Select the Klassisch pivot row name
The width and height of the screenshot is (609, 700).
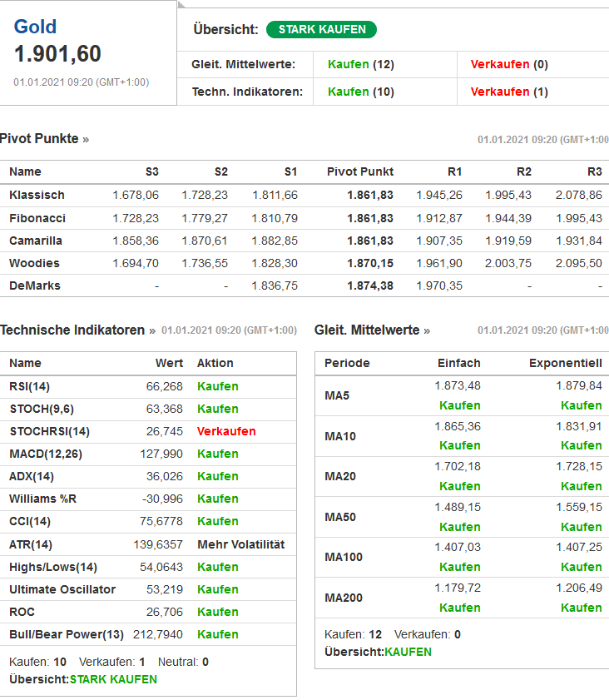(37, 195)
